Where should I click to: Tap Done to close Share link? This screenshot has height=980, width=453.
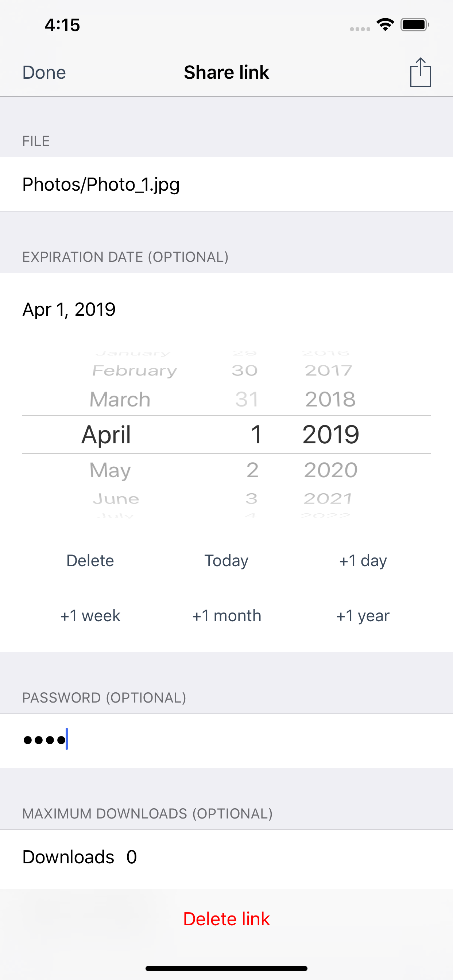click(x=44, y=72)
